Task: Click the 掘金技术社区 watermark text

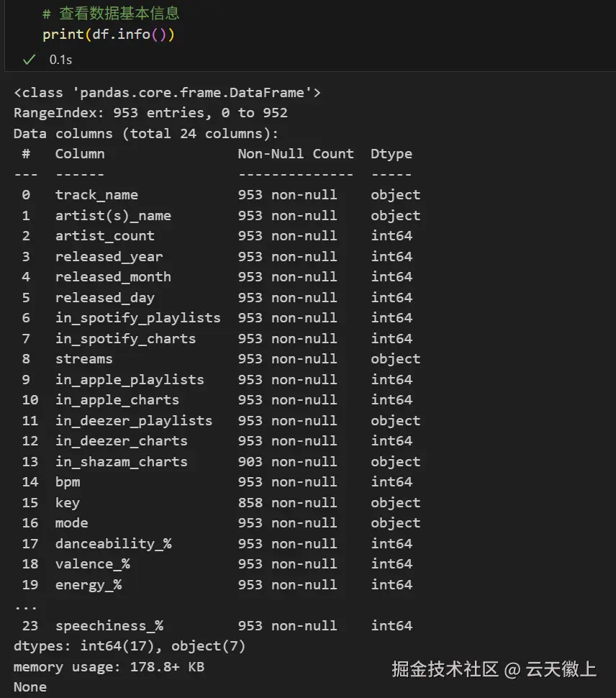Action: tap(445, 670)
